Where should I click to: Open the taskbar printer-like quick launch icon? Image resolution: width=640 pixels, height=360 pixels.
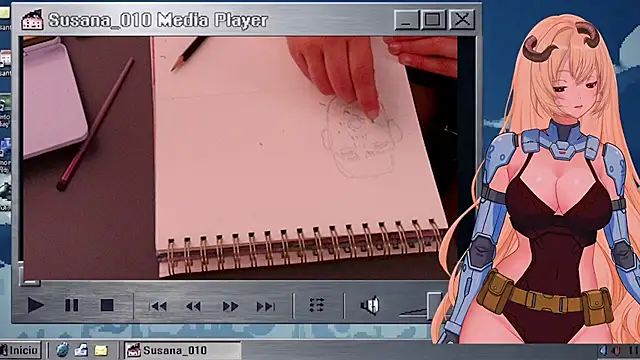click(81, 350)
